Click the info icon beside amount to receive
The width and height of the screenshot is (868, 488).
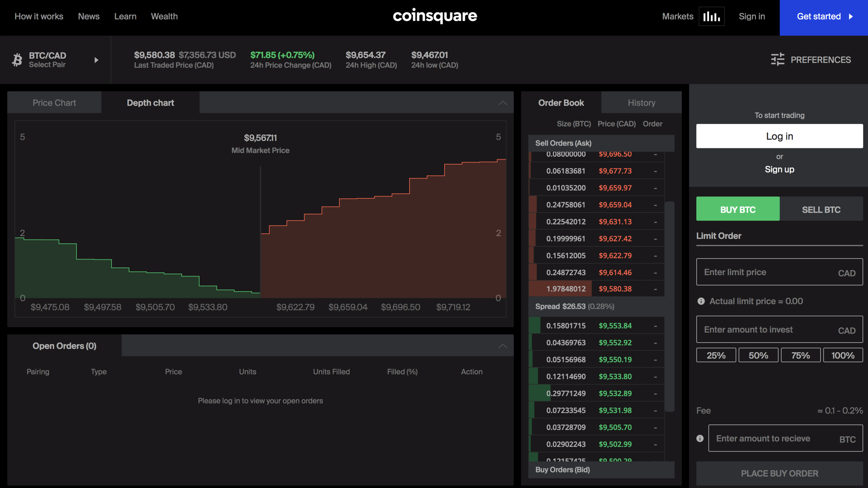point(700,438)
